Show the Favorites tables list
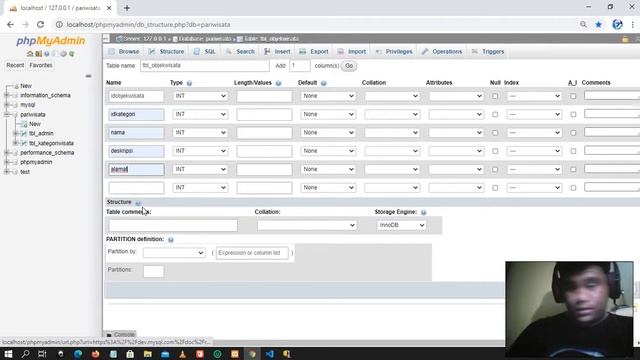The image size is (640, 360). tap(41, 65)
